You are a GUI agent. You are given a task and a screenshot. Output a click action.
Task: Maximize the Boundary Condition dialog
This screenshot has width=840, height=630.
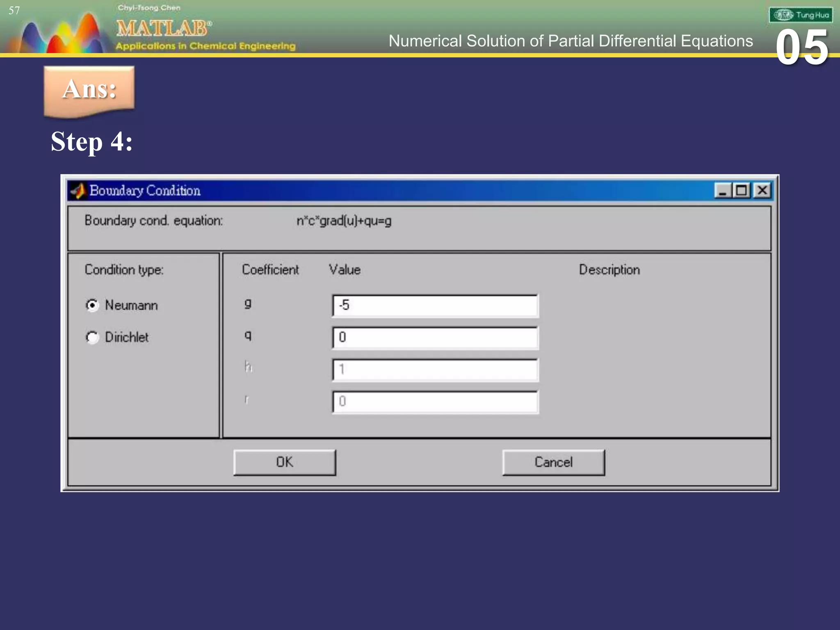click(742, 191)
